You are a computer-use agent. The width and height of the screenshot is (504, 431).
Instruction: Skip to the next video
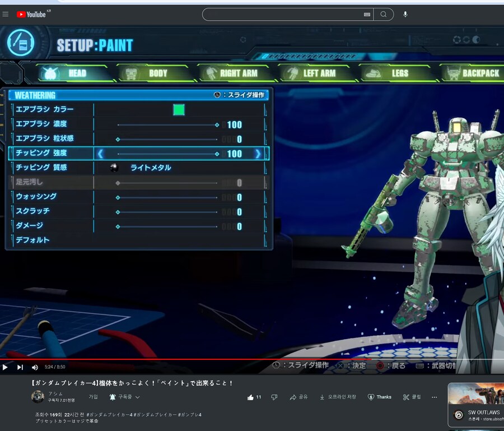(20, 367)
